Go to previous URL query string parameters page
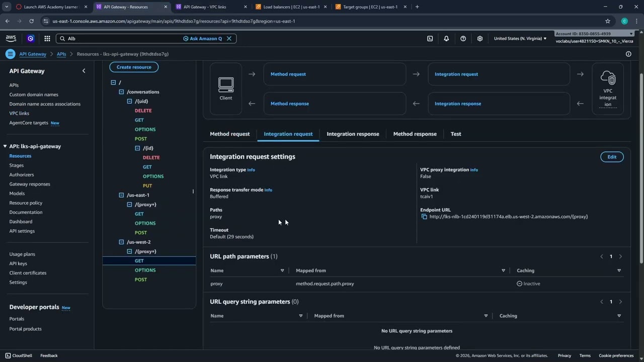 coord(602,302)
